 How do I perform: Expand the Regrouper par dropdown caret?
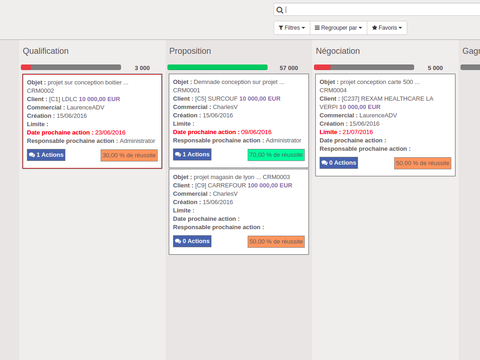[x=360, y=28]
